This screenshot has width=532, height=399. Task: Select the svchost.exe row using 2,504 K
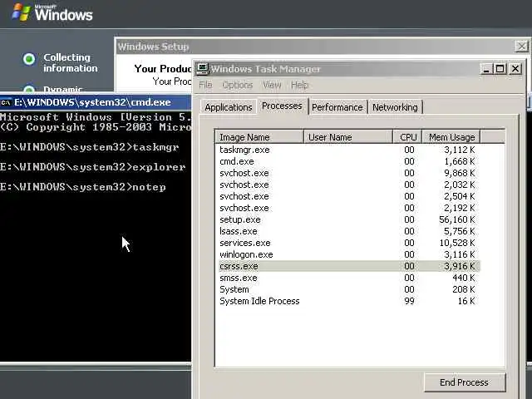[x=347, y=196]
